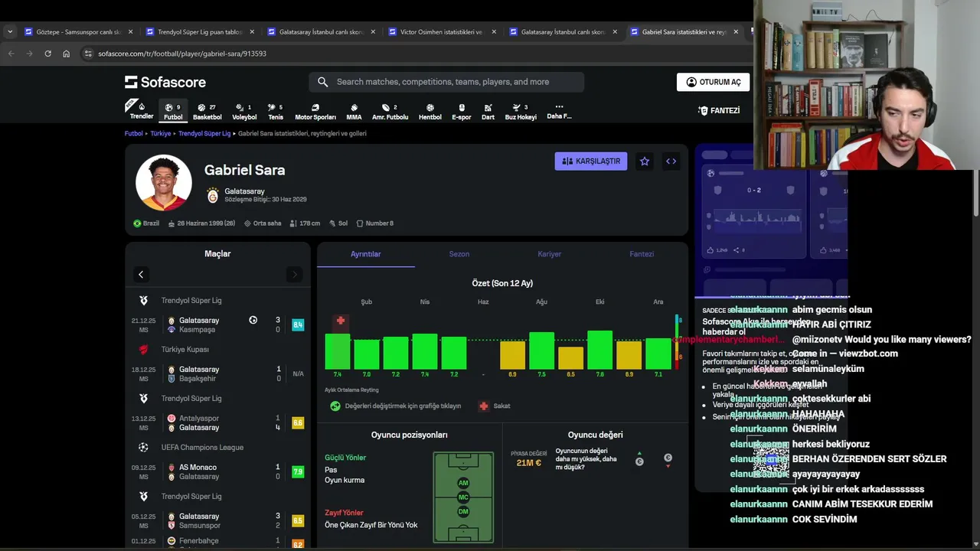Screen dimensions: 980x551
Task: Select the Voleybol sport icon
Action: coord(244,112)
